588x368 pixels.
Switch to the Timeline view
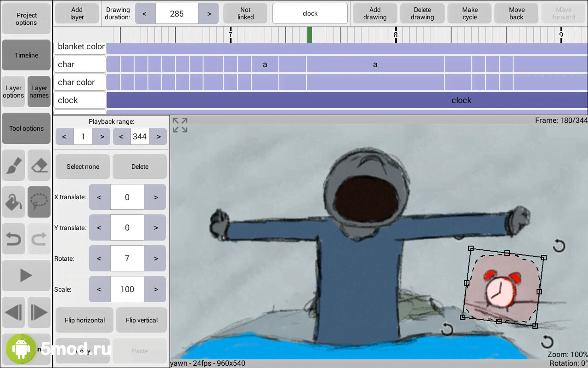(x=26, y=55)
